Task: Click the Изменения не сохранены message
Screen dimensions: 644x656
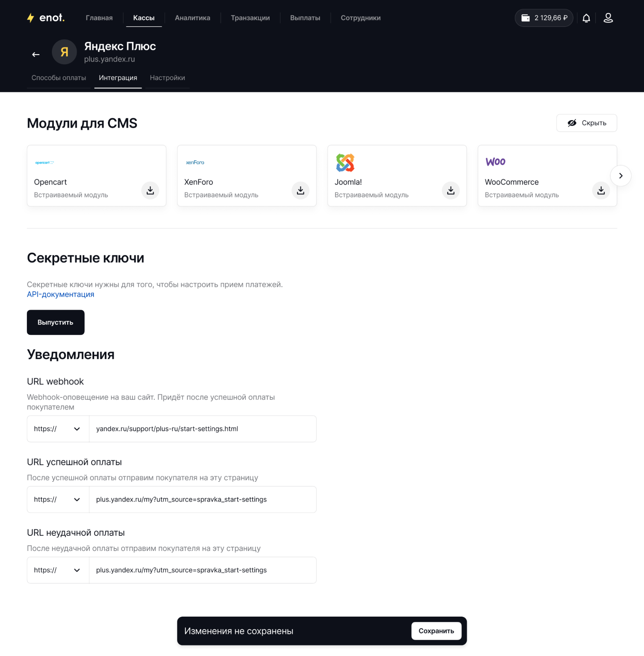Action: click(239, 631)
